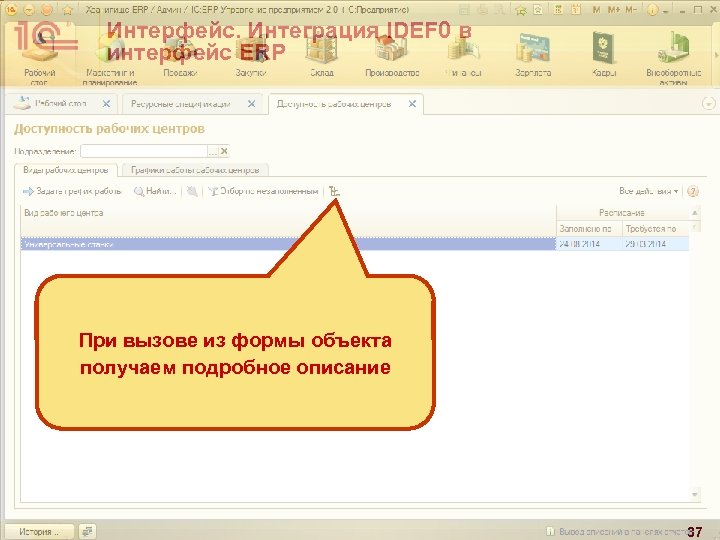720x540 pixels.
Task: Click the table scrollbar down arrow
Action: click(695, 495)
